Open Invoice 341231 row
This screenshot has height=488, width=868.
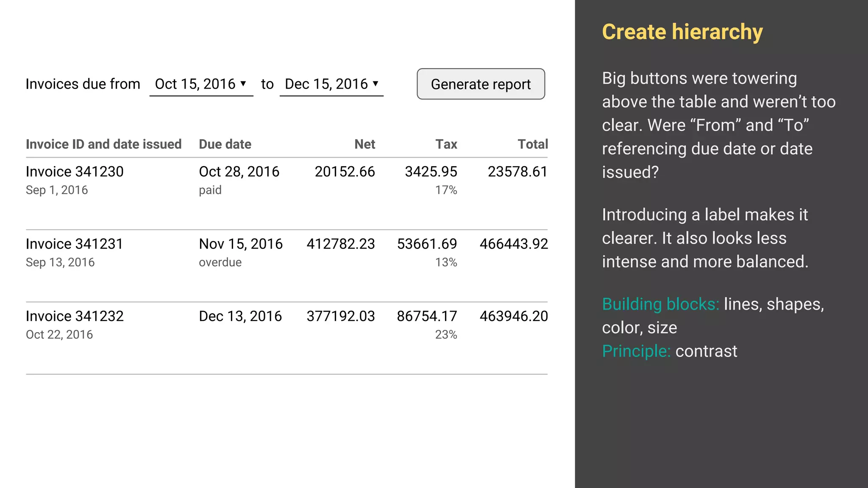click(x=75, y=244)
